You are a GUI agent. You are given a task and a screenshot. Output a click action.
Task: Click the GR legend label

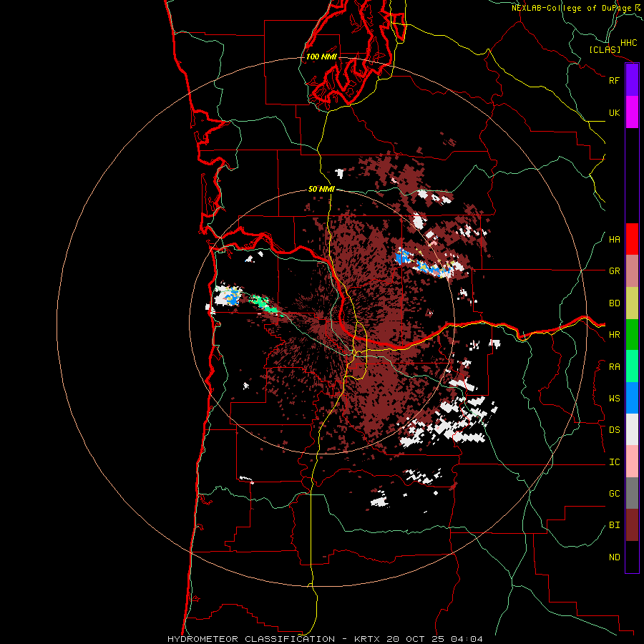pos(614,271)
